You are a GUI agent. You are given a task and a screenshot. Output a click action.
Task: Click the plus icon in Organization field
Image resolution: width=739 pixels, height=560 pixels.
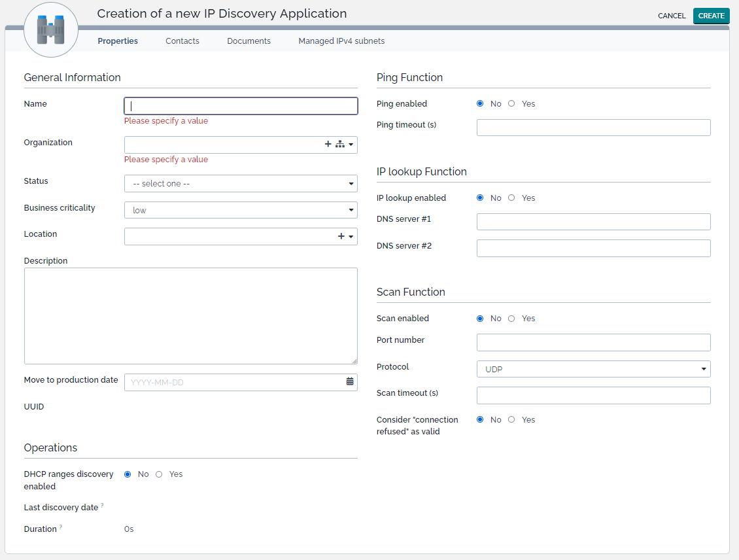[328, 145]
